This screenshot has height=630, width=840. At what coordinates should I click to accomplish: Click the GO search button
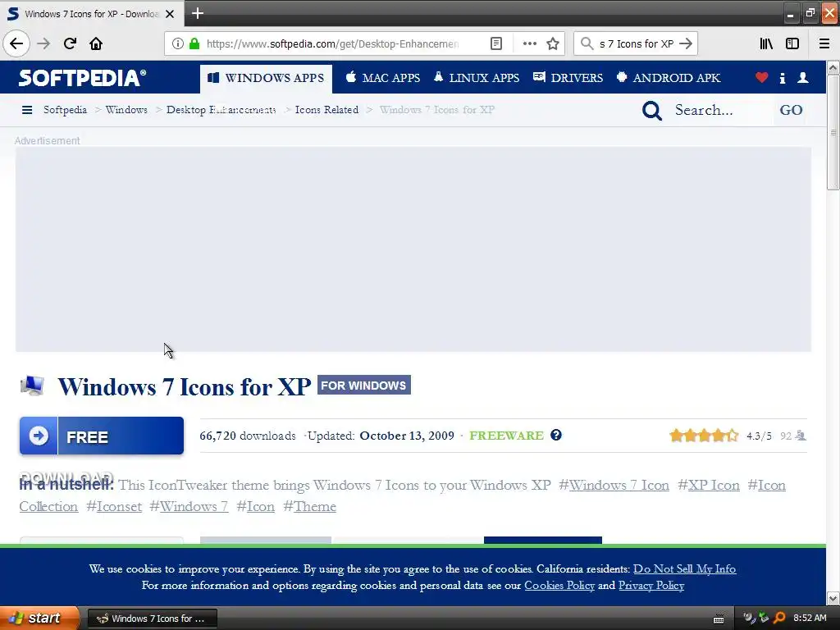[791, 111]
